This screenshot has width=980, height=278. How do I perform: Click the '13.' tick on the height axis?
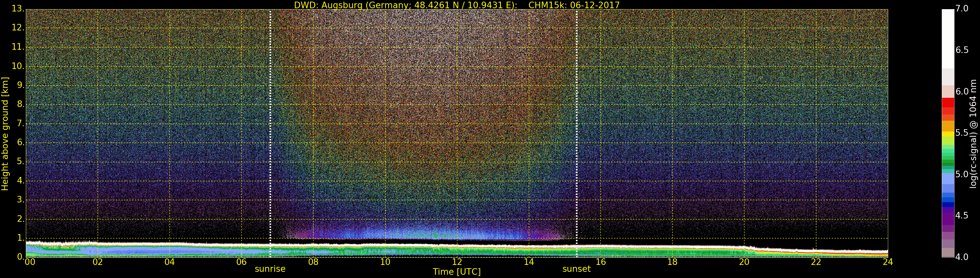pos(18,9)
